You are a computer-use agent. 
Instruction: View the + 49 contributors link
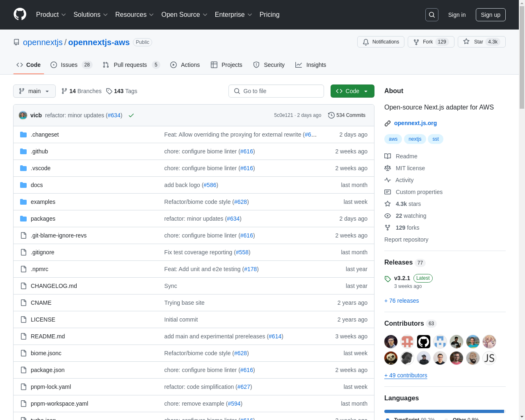(406, 375)
